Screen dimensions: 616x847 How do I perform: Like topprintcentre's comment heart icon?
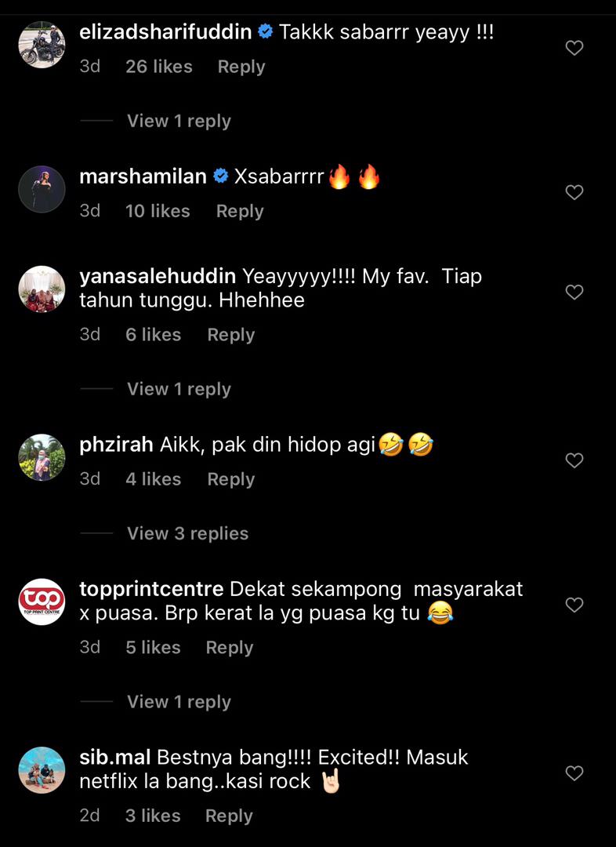(x=574, y=605)
